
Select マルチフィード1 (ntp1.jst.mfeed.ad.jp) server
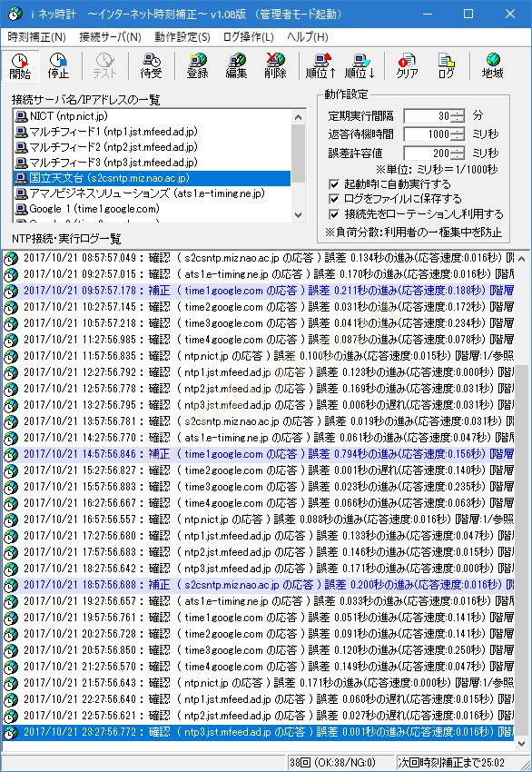click(153, 132)
